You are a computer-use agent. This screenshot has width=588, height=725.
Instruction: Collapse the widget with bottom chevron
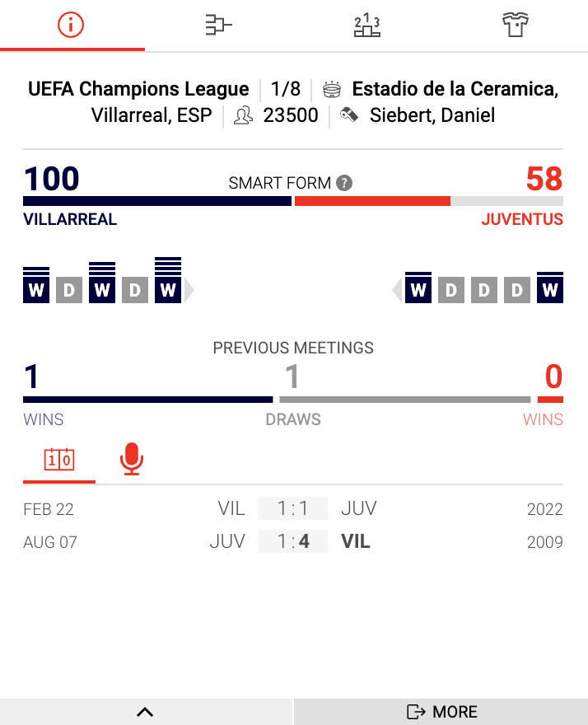(146, 712)
